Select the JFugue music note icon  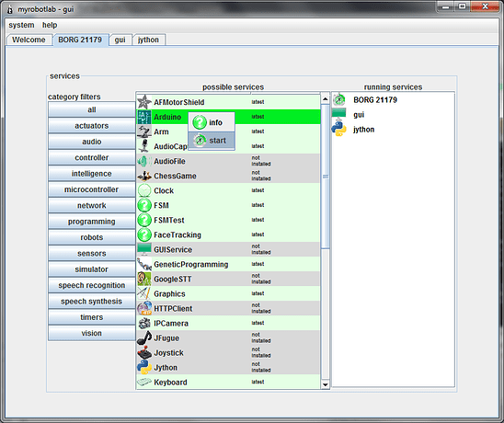[x=144, y=337]
